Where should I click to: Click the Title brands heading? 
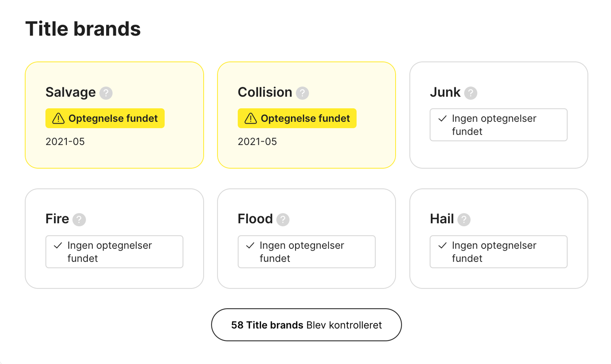[x=83, y=29]
